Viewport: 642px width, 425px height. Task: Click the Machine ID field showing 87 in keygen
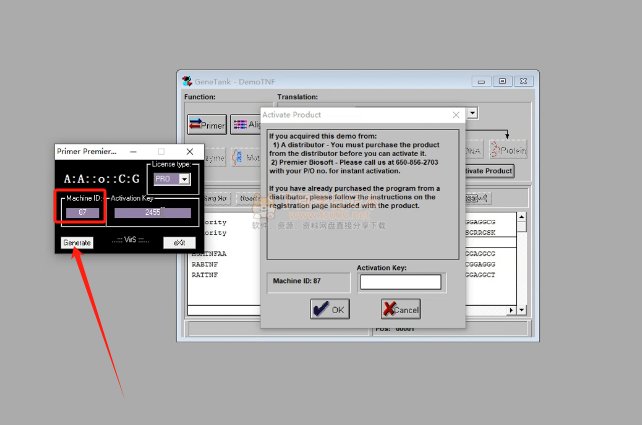point(82,212)
